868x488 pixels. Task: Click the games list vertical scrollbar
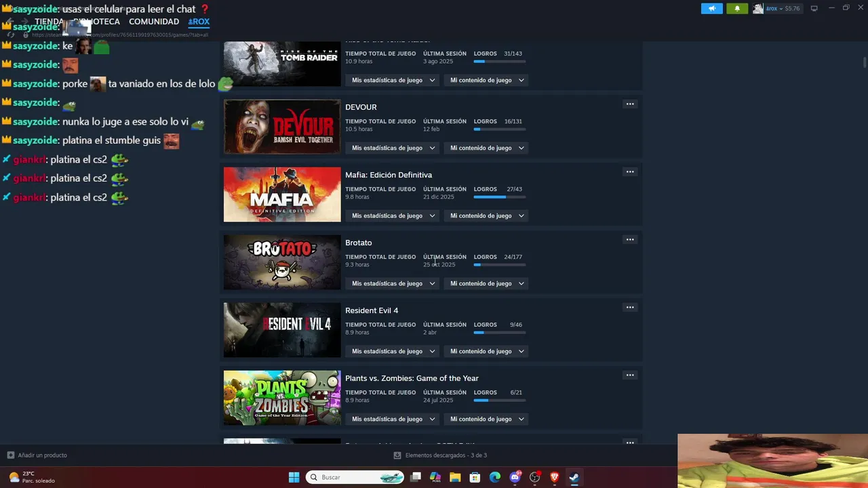pos(865,62)
